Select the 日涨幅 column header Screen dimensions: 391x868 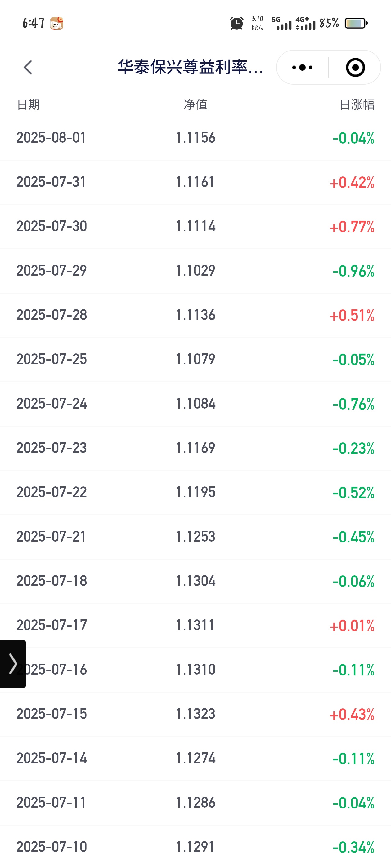357,104
